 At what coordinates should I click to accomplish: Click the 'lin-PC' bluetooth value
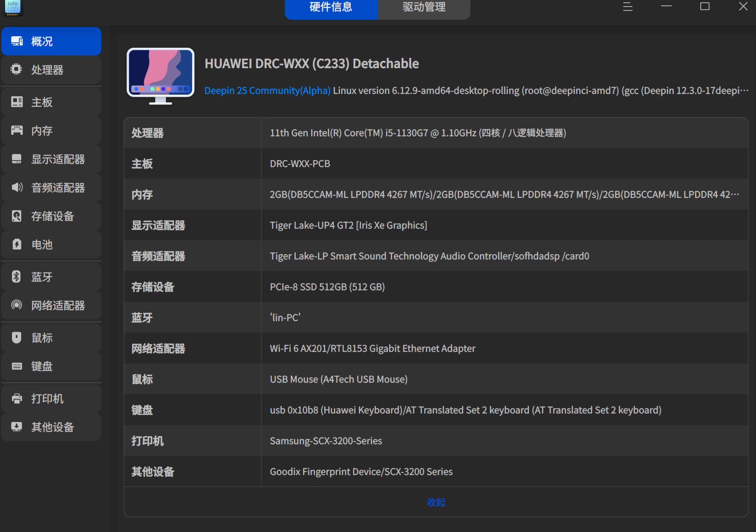coord(285,318)
